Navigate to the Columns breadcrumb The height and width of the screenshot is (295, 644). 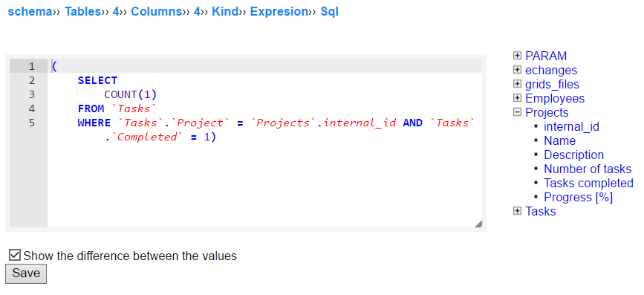[156, 12]
